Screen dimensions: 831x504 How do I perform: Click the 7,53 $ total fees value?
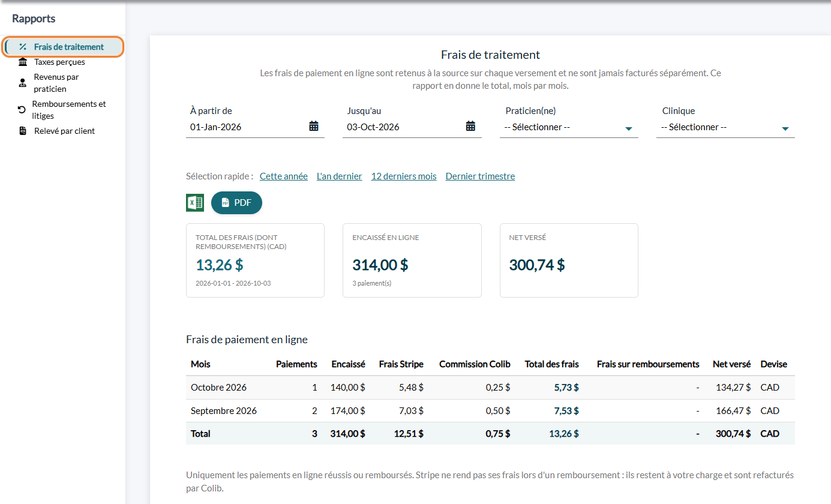pos(566,411)
